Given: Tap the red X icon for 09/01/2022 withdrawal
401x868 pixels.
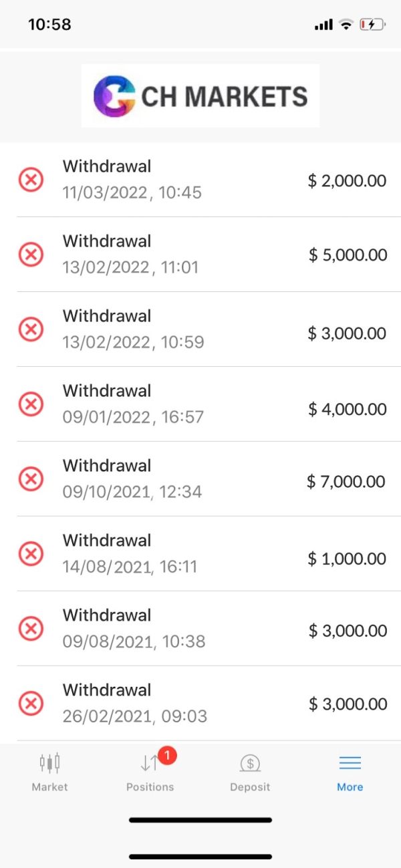Looking at the screenshot, I should point(31,404).
